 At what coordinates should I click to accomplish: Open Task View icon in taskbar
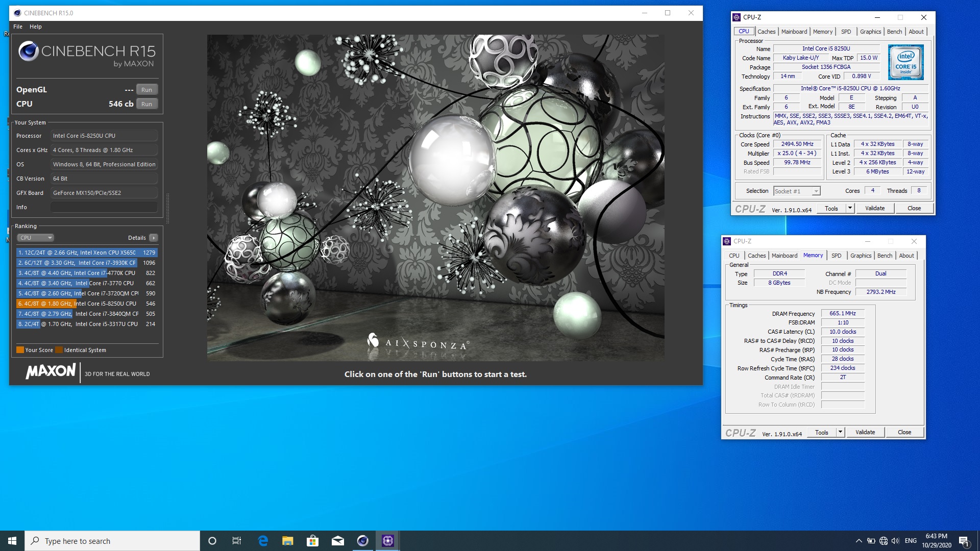click(x=237, y=541)
